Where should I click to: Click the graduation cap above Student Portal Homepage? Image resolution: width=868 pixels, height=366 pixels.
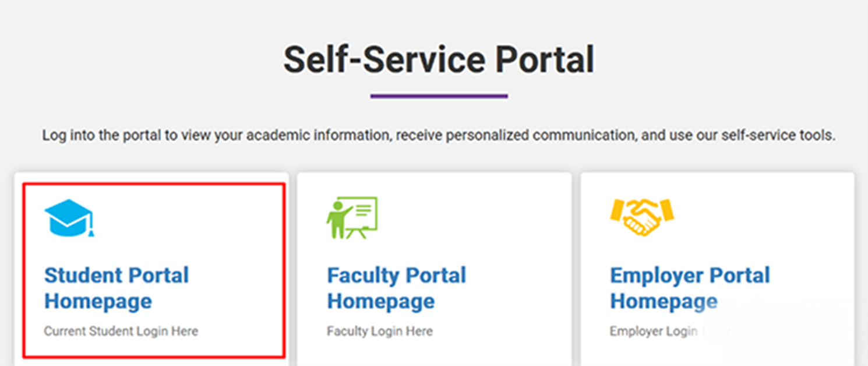coord(69,217)
